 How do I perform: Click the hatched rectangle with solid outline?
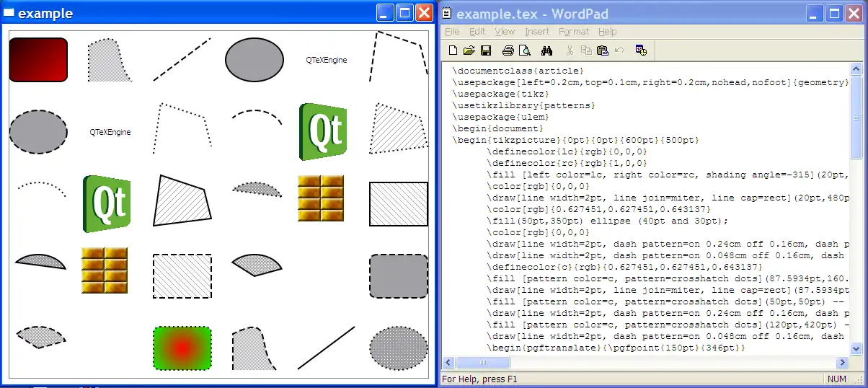click(x=399, y=204)
